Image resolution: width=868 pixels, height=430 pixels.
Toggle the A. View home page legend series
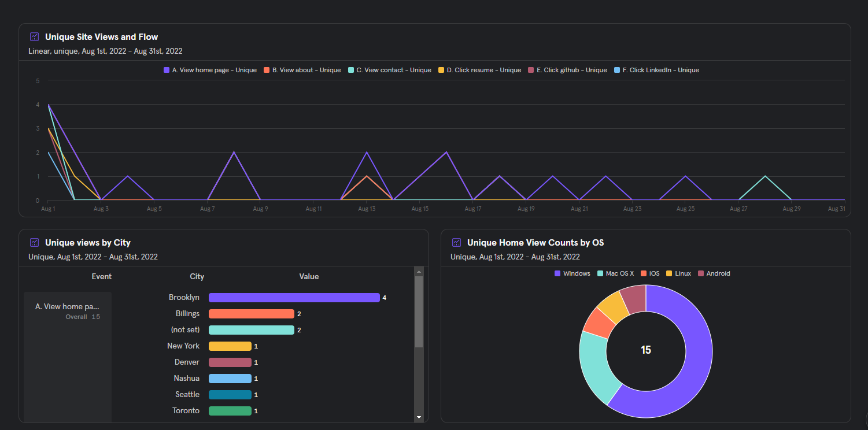click(x=210, y=70)
